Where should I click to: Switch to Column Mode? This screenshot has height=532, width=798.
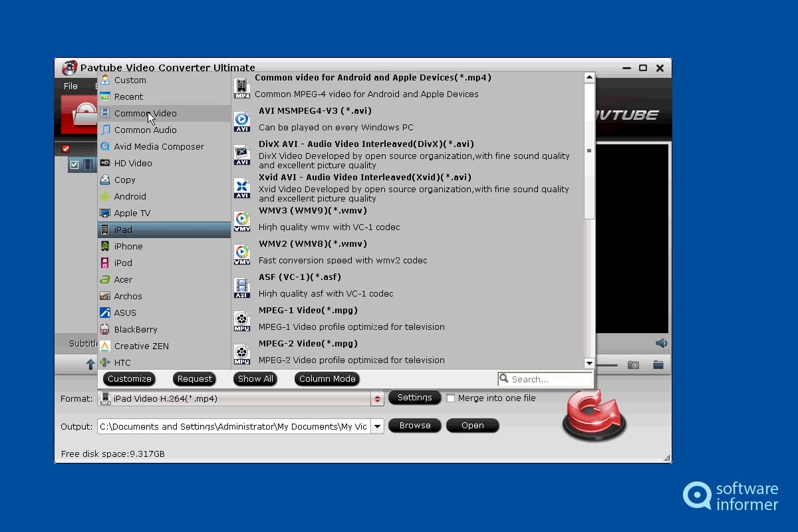pos(327,379)
